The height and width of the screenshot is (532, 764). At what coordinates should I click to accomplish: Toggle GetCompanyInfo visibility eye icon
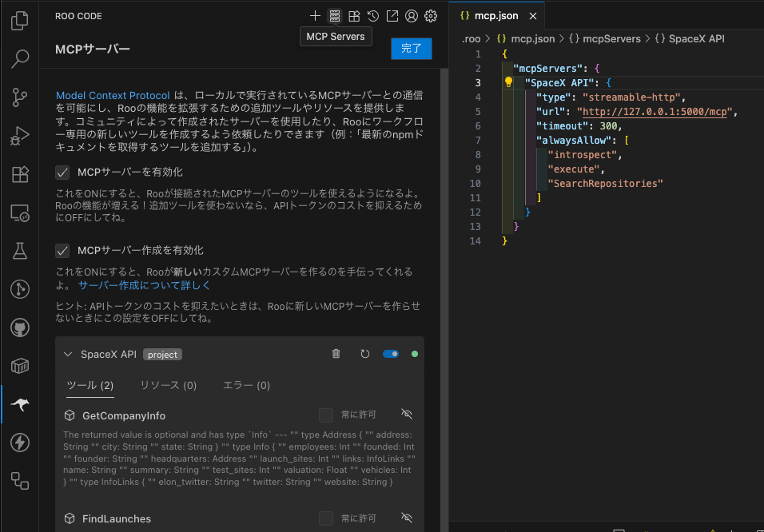(x=407, y=414)
